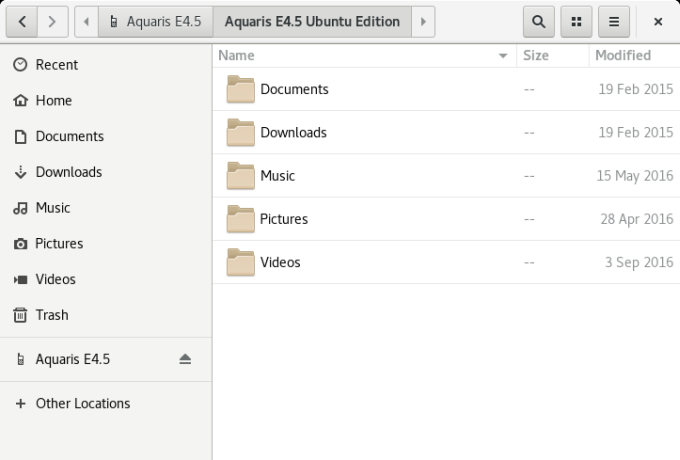
Task: Eject the Aquaris E4.5 device
Action: pyautogui.click(x=185, y=359)
